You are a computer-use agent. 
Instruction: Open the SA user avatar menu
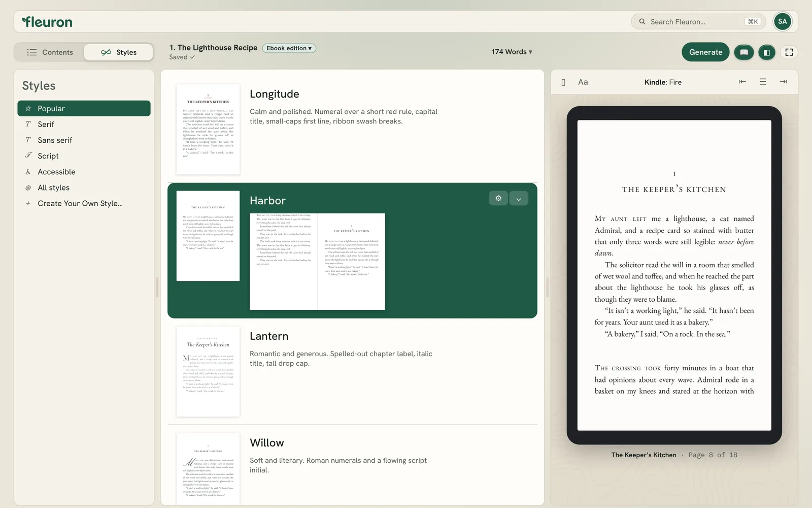coord(782,21)
